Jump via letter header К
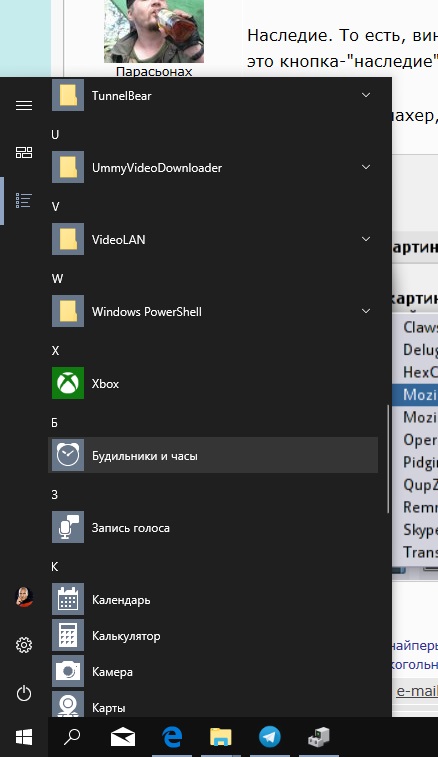 pos(55,566)
